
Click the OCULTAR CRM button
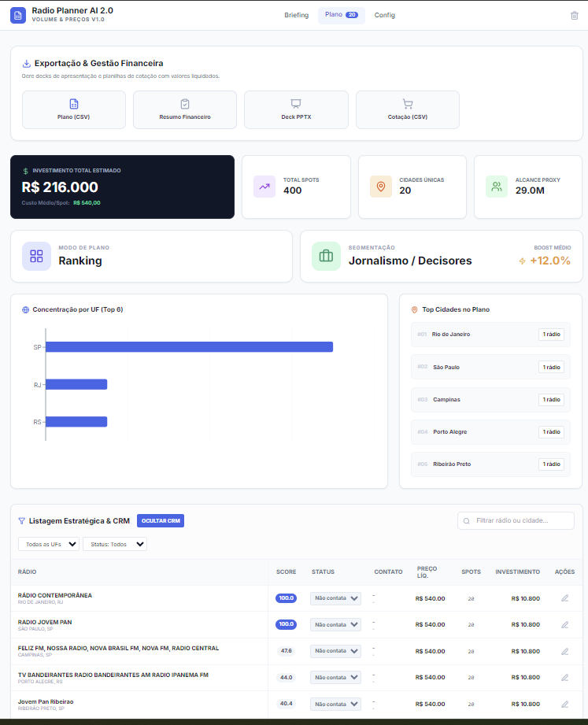pyautogui.click(x=161, y=520)
